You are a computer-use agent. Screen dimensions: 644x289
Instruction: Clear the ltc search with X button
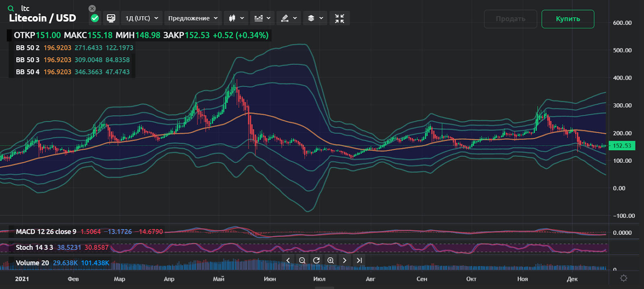(92, 8)
